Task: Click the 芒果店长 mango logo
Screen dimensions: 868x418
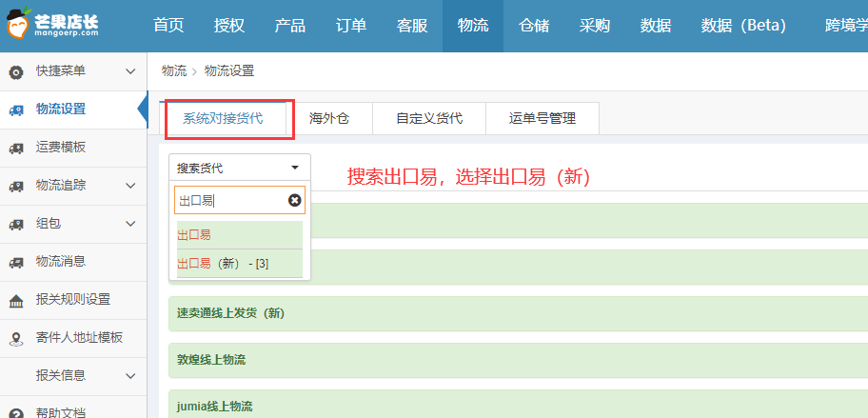Action: 52,25
